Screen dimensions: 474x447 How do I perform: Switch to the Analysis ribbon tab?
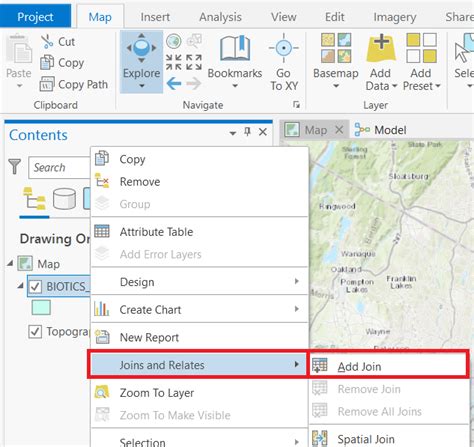click(x=220, y=17)
